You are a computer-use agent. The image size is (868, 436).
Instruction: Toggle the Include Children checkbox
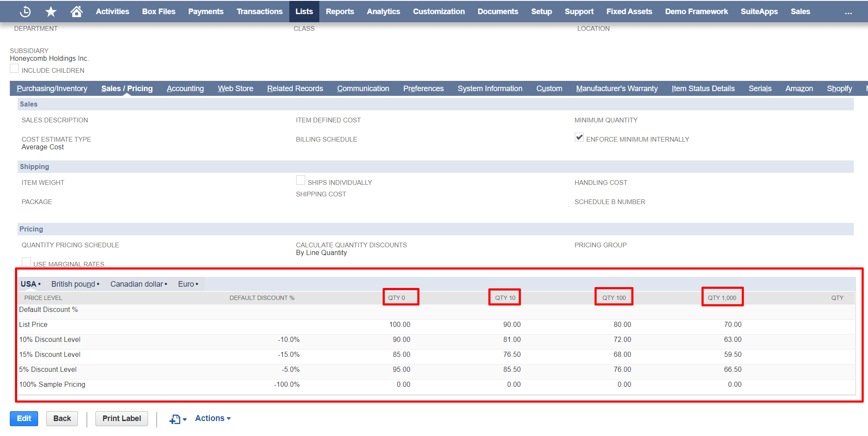tap(15, 69)
